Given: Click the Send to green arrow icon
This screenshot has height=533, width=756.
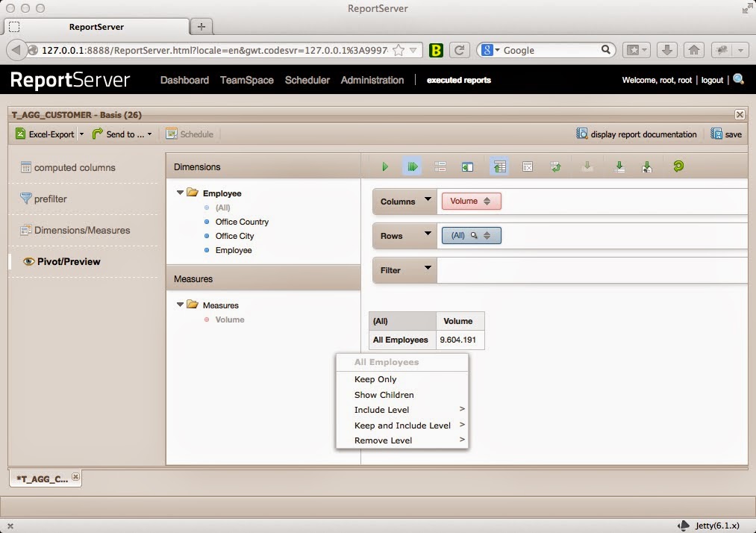Looking at the screenshot, I should point(98,134).
